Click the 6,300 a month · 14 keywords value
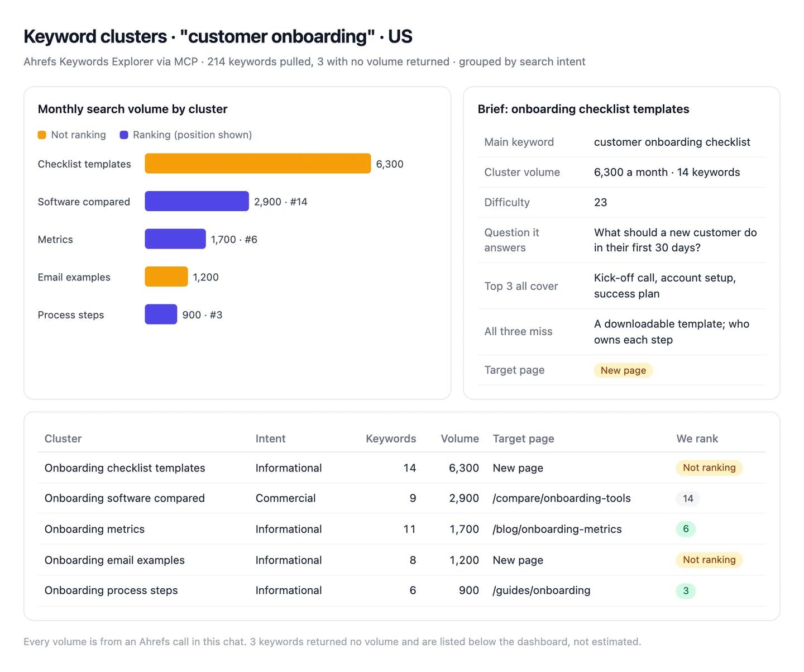Image resolution: width=804 pixels, height=672 pixels. tap(667, 172)
